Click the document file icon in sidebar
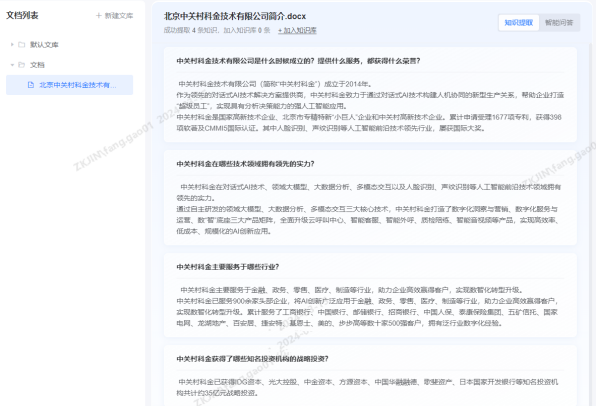596x406 pixels. point(31,85)
